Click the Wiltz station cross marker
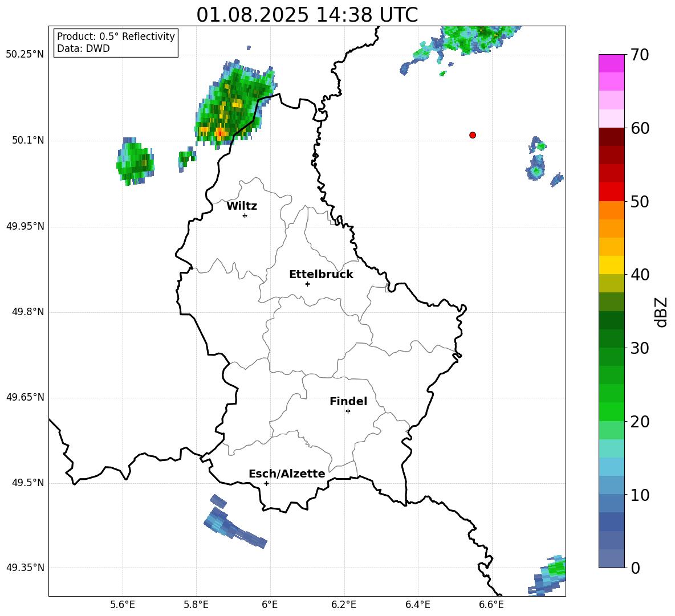Viewport: 675px width, 616px height. [x=245, y=215]
